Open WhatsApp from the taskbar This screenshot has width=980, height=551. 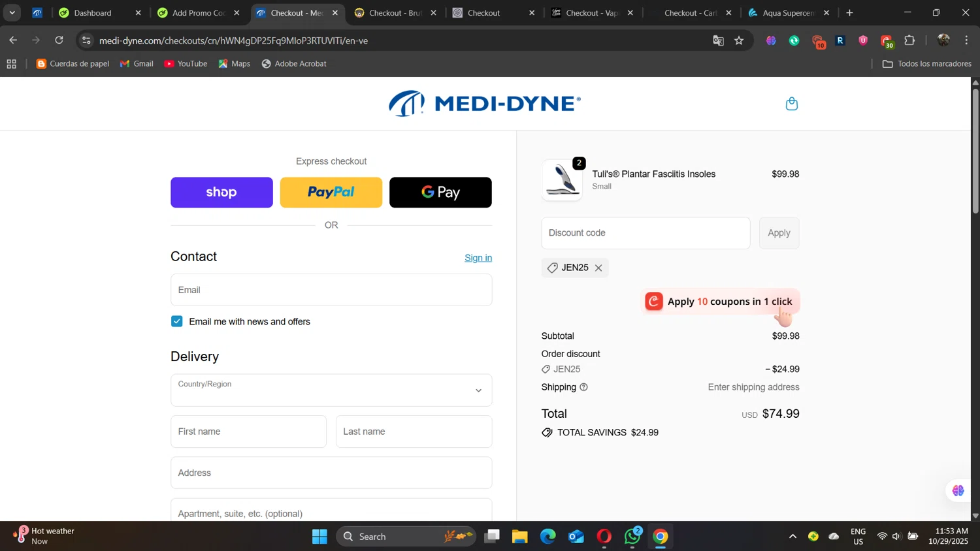(632, 537)
